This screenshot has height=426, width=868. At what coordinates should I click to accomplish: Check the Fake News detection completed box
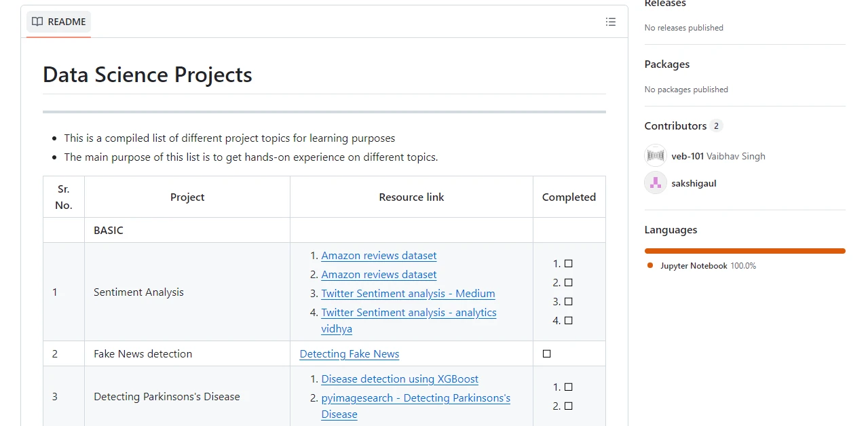coord(547,354)
